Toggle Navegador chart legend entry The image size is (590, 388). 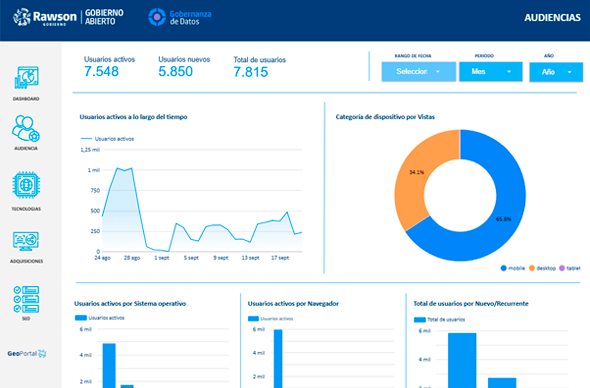tap(271, 319)
